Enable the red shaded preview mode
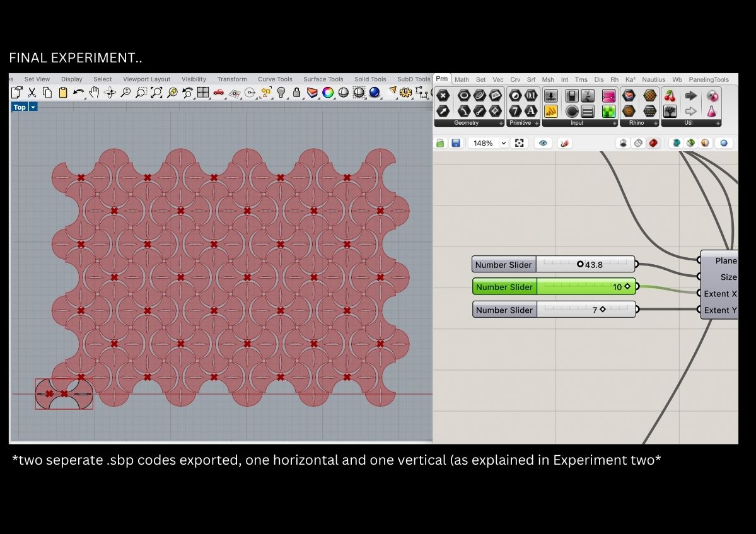 point(653,143)
